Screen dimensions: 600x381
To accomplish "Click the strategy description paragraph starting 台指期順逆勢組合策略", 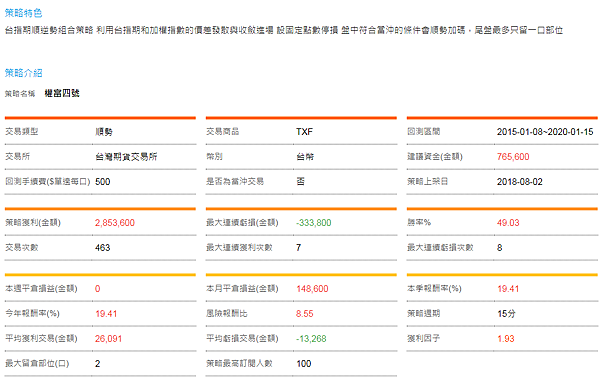I will [284, 30].
